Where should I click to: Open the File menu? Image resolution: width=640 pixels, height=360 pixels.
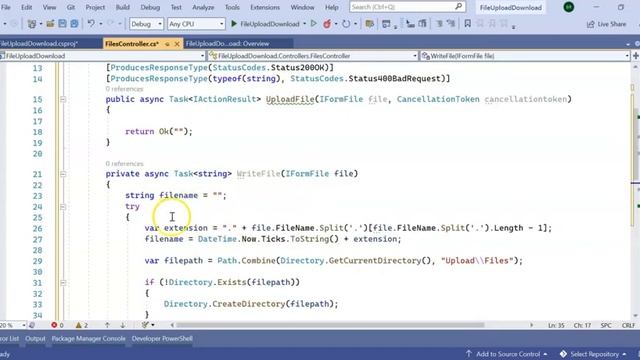pos(6,7)
